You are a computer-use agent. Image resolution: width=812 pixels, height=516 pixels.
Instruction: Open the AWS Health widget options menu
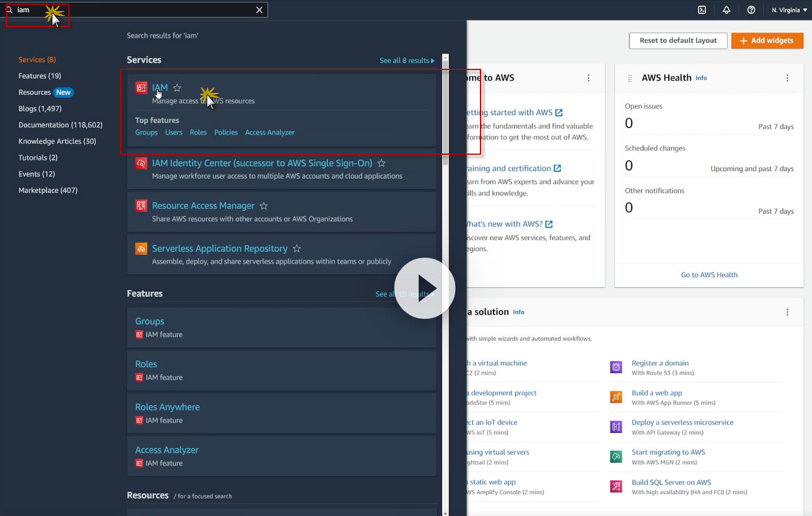(787, 78)
